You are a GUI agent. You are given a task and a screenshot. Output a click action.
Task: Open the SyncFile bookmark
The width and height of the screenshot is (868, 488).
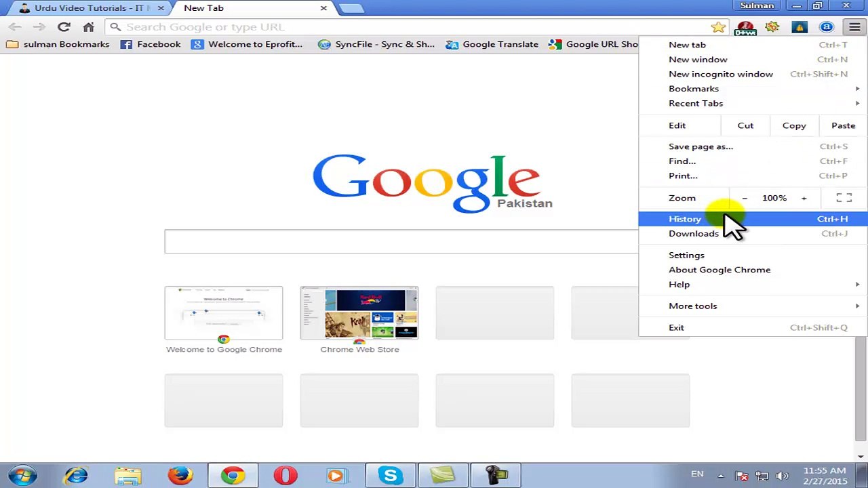pos(376,44)
